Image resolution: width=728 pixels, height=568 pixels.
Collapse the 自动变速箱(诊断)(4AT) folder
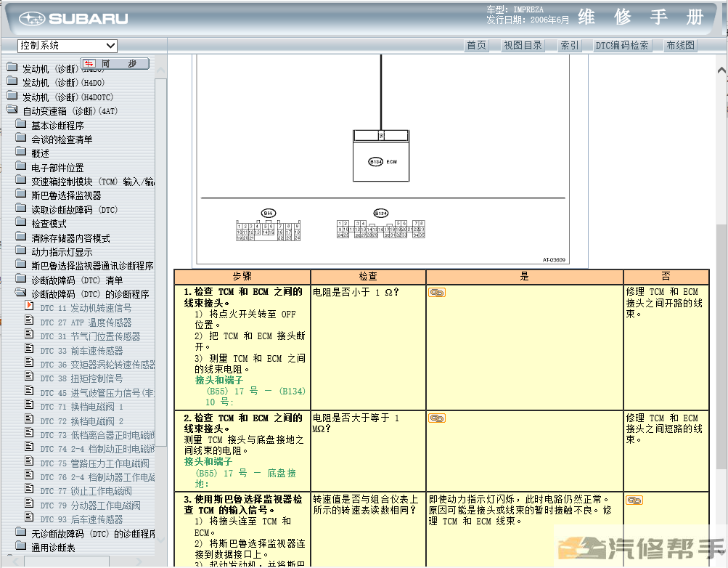12,110
